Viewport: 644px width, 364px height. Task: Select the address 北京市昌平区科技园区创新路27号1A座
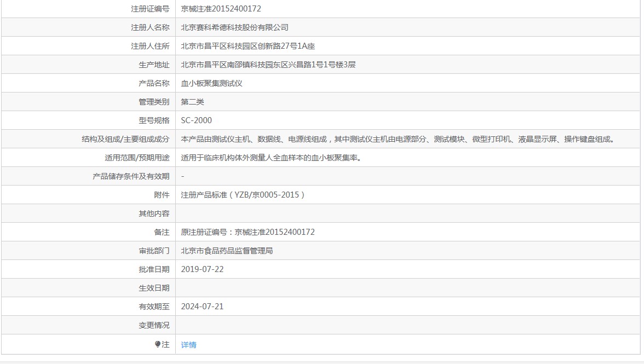[x=248, y=46]
